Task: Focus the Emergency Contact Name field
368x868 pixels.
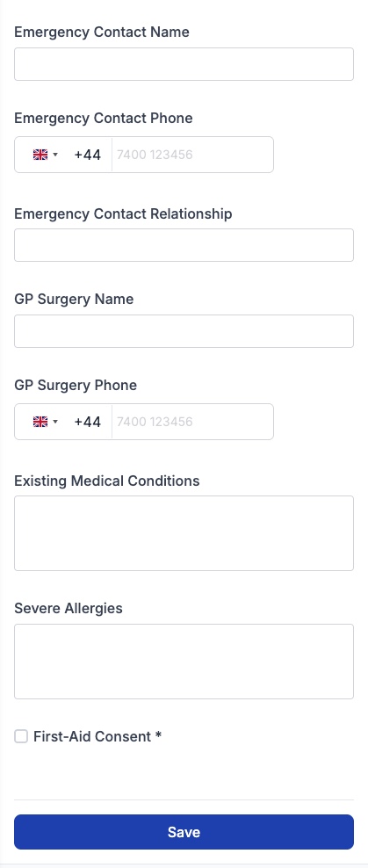Action: coord(184,64)
